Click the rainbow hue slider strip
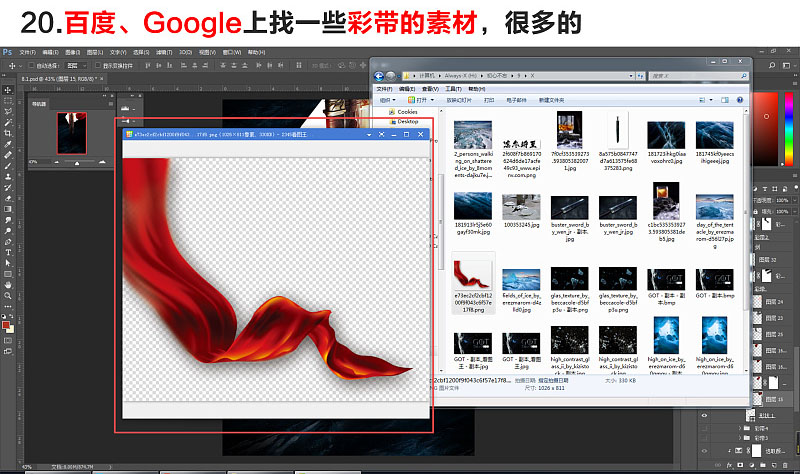This screenshot has height=474, width=800. point(789,129)
